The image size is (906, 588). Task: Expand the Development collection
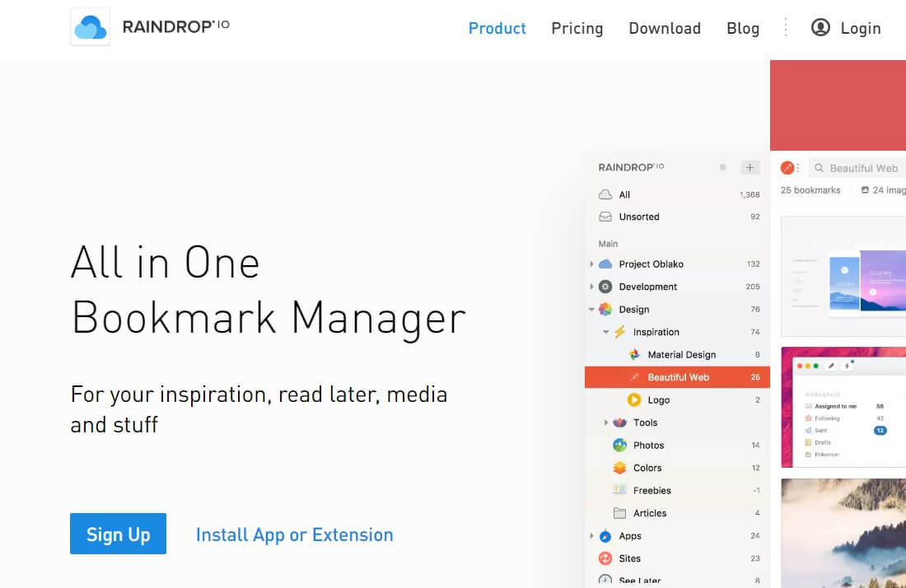click(591, 287)
